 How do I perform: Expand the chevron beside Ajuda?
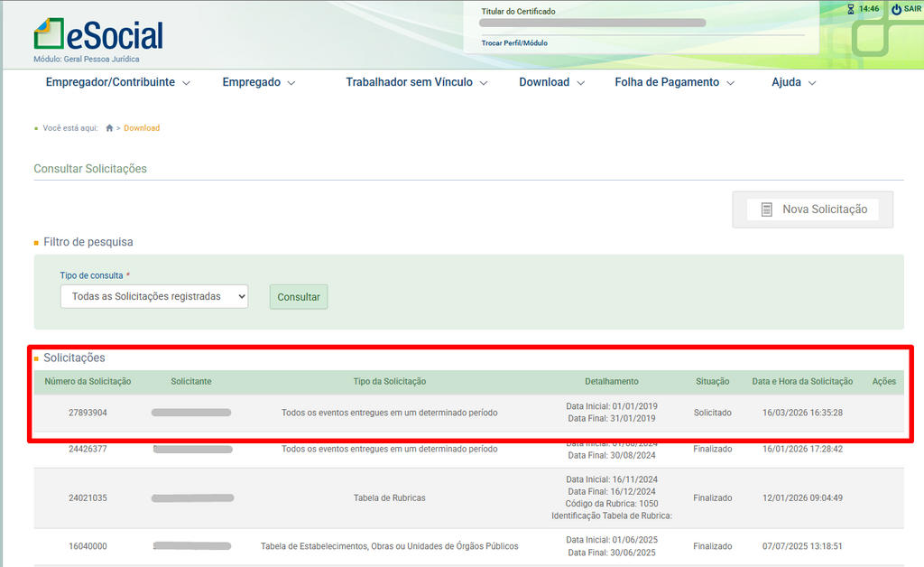tap(812, 83)
